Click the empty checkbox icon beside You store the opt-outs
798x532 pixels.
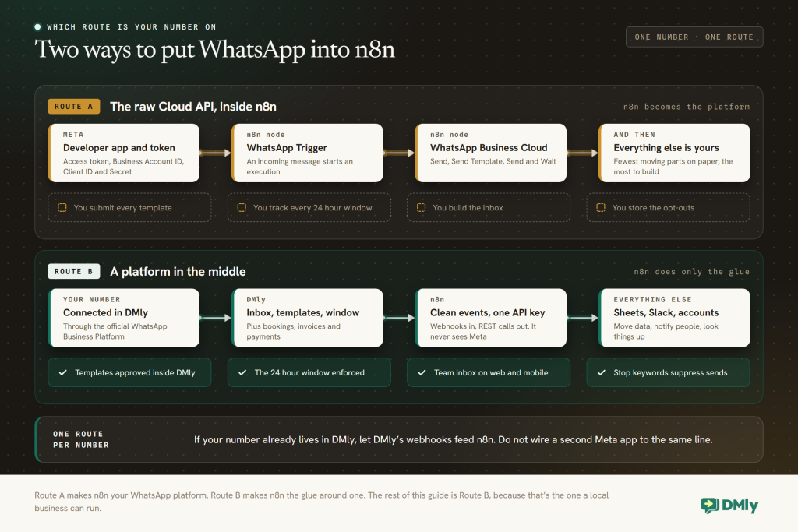coord(601,207)
